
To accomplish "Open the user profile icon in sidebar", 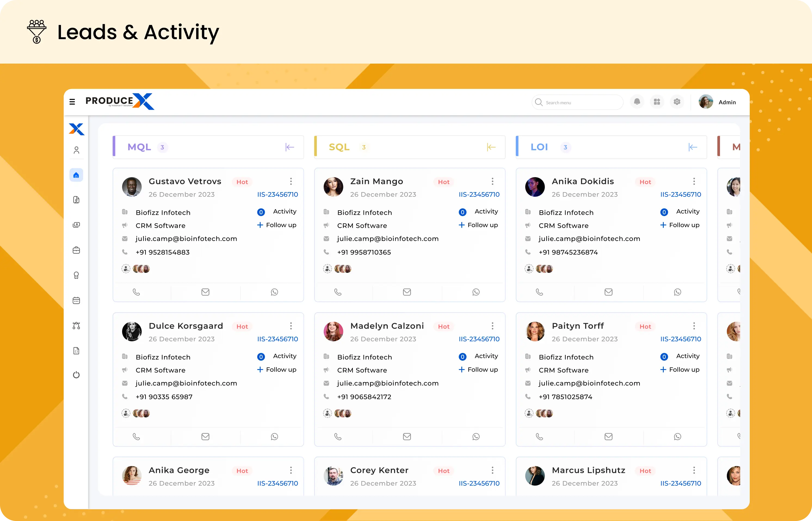I will (x=76, y=150).
